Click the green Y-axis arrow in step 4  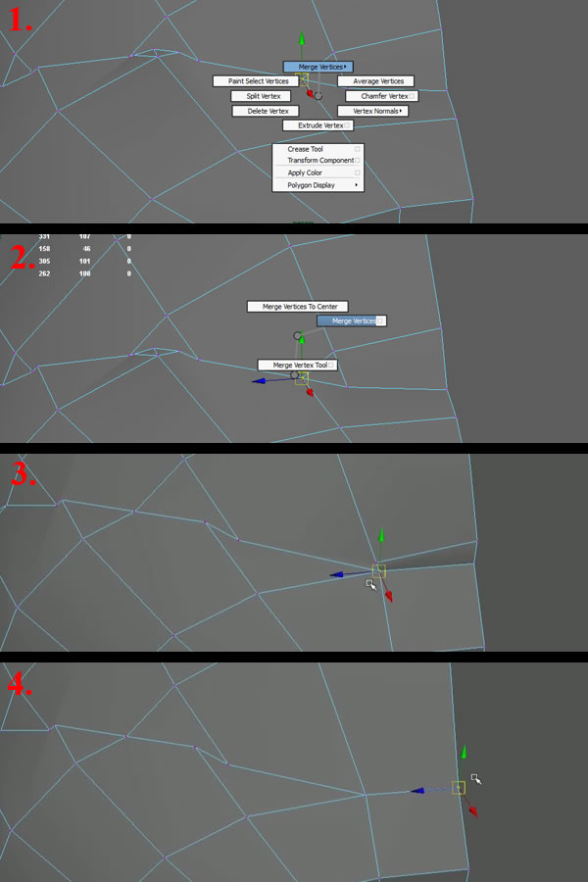(x=465, y=753)
